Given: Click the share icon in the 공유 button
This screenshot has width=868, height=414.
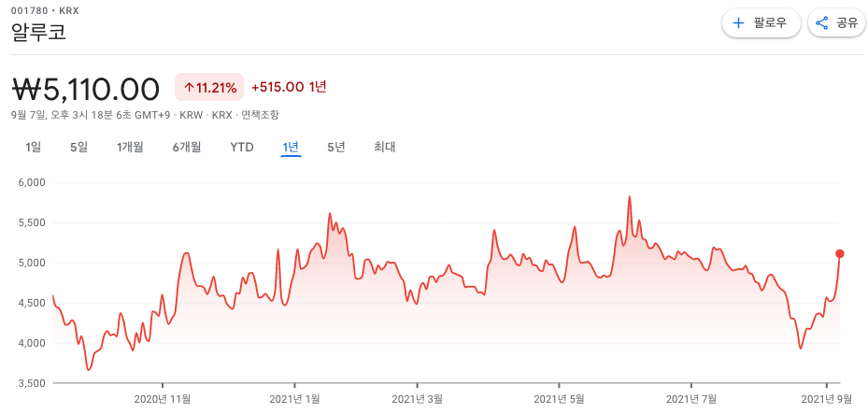Looking at the screenshot, I should (x=822, y=23).
